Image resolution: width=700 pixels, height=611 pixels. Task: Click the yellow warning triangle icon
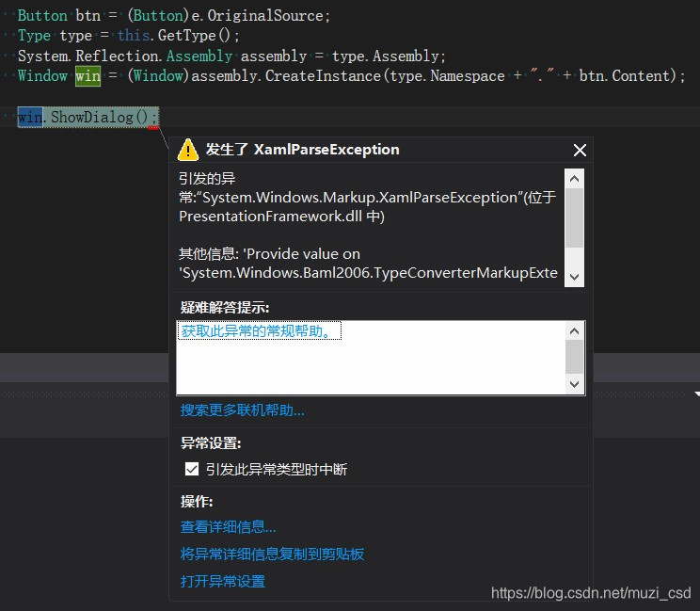click(188, 150)
